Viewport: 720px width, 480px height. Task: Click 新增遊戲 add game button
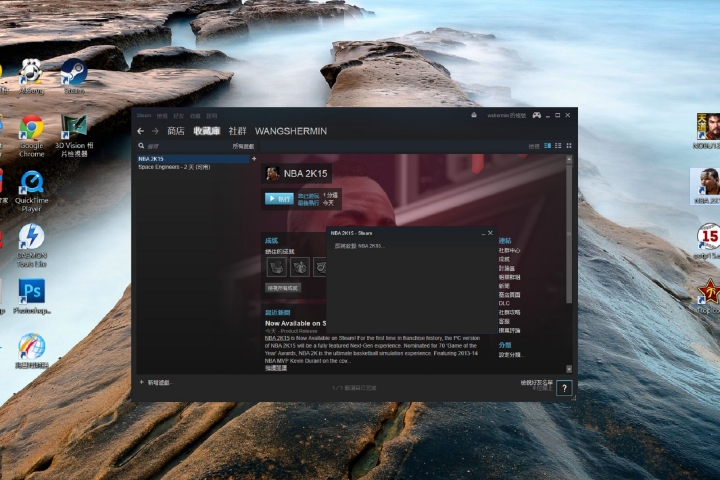click(x=156, y=382)
